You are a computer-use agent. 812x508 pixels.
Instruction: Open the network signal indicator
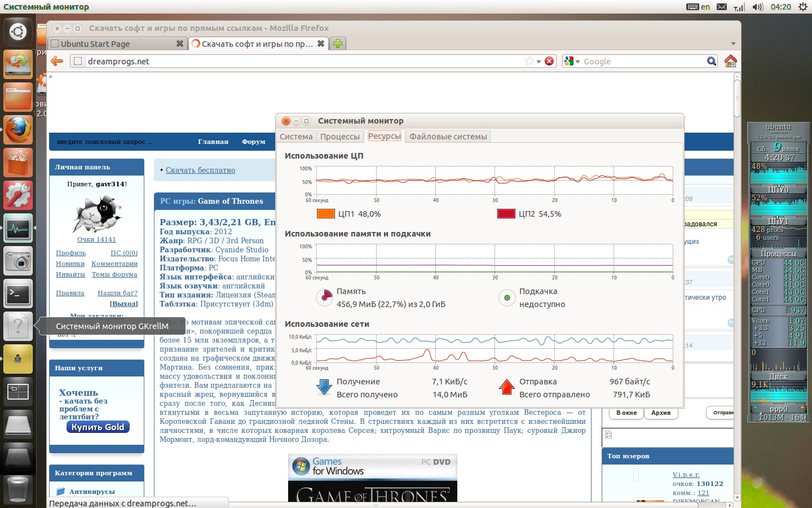[739, 7]
